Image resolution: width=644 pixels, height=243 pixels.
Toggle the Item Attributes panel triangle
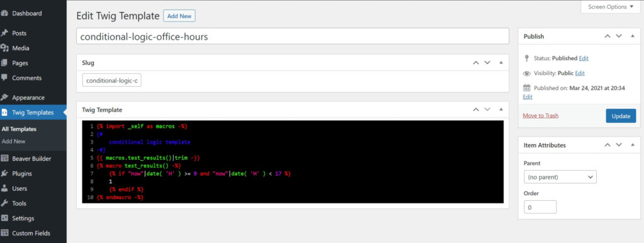[633, 145]
